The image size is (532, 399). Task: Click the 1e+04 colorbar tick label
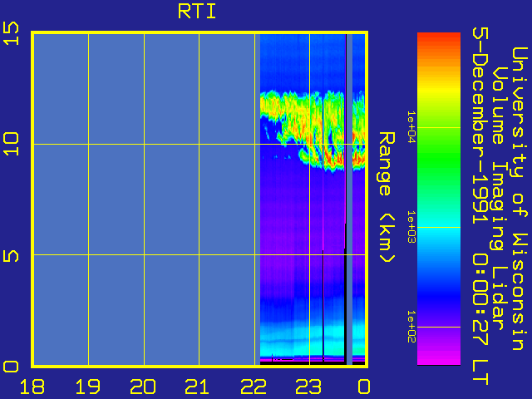point(411,127)
